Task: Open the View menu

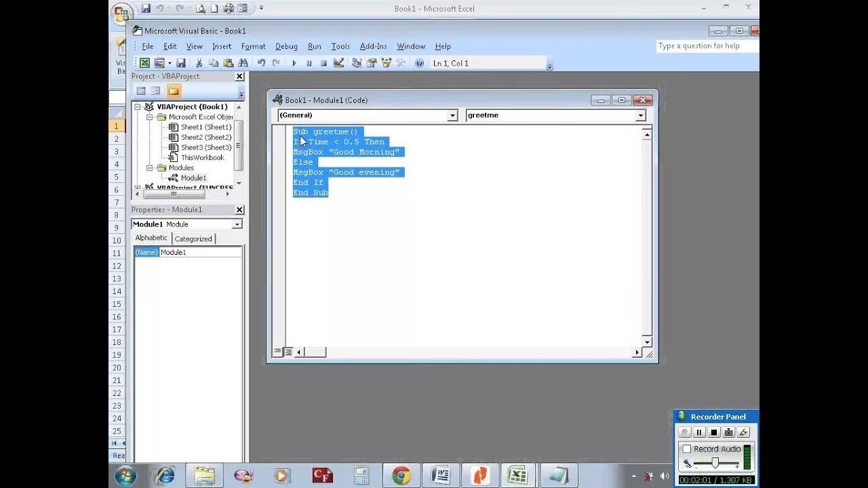Action: pos(195,46)
